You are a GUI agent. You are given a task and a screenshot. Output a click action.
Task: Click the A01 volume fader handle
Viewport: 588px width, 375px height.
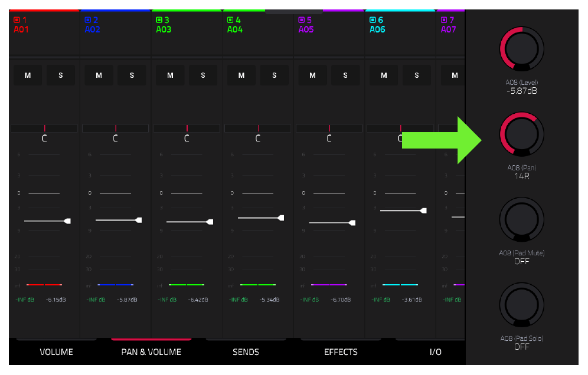click(x=67, y=221)
